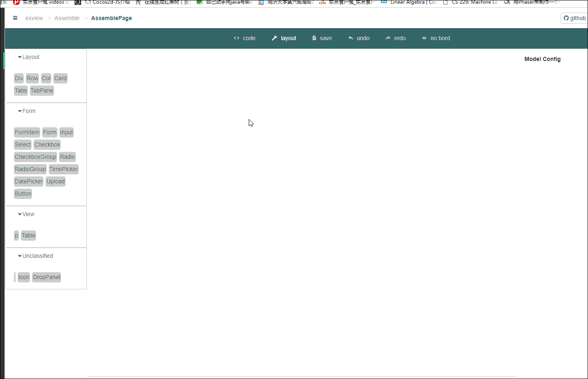Undo the last action
This screenshot has height=379, width=588.
tap(359, 38)
